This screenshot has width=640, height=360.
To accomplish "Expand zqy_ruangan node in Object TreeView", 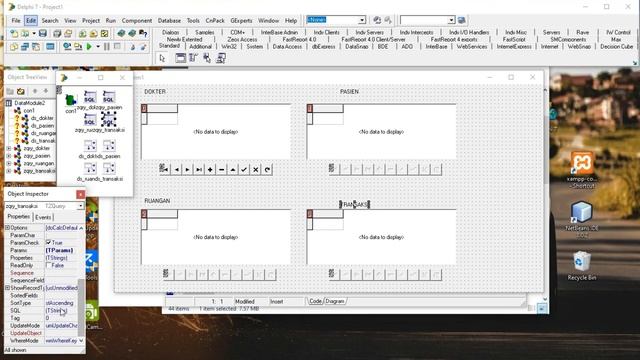I will [9, 163].
